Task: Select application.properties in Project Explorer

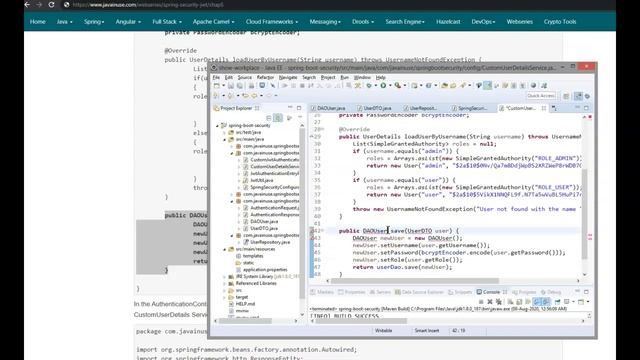Action: pyautogui.click(x=264, y=270)
